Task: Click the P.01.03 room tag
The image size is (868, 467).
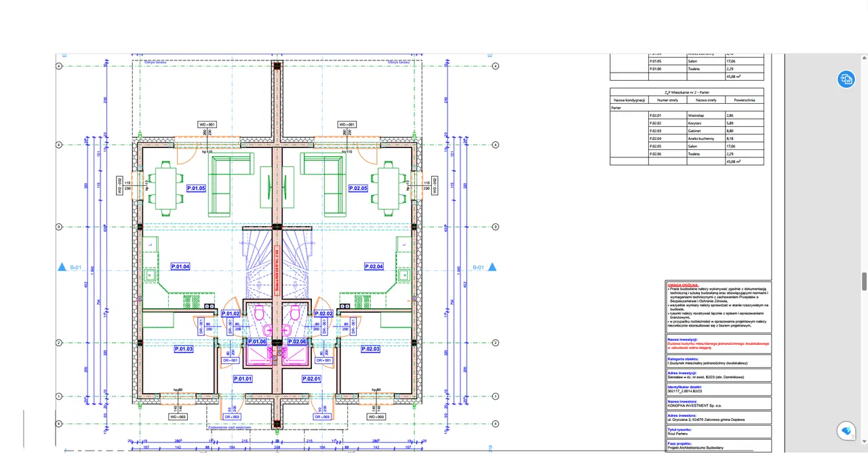Action: (184, 349)
